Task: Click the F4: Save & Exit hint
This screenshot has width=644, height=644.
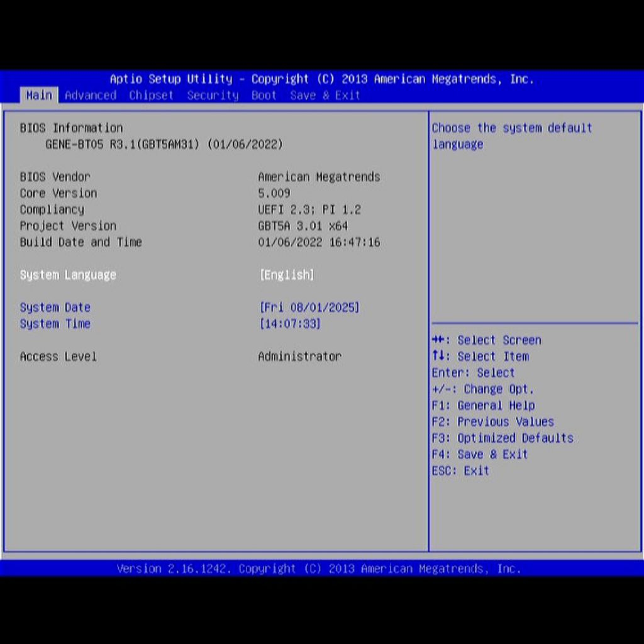Action: coord(480,454)
